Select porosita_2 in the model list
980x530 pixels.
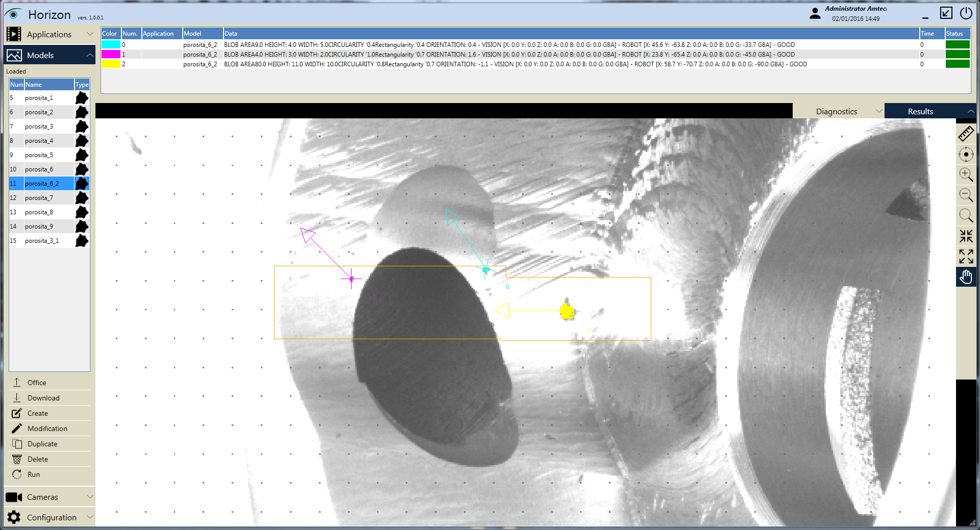coord(50,112)
